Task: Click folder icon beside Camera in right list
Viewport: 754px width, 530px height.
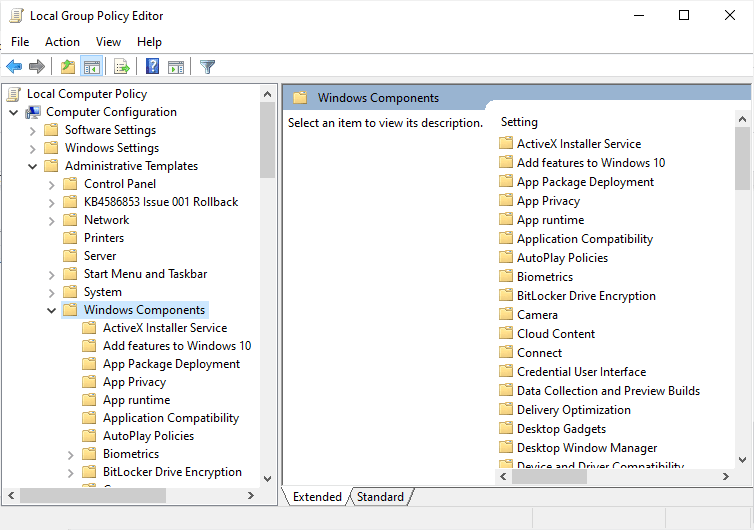Action: tap(506, 315)
